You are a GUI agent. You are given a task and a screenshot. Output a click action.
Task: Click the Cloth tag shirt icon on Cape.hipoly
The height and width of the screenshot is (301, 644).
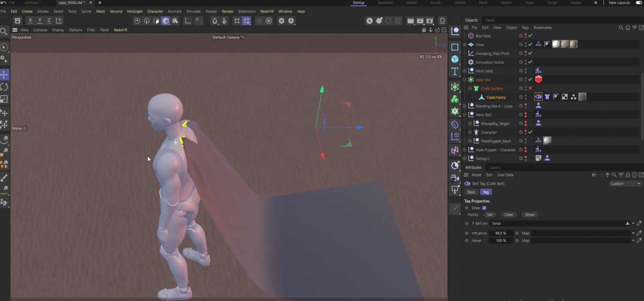click(547, 97)
